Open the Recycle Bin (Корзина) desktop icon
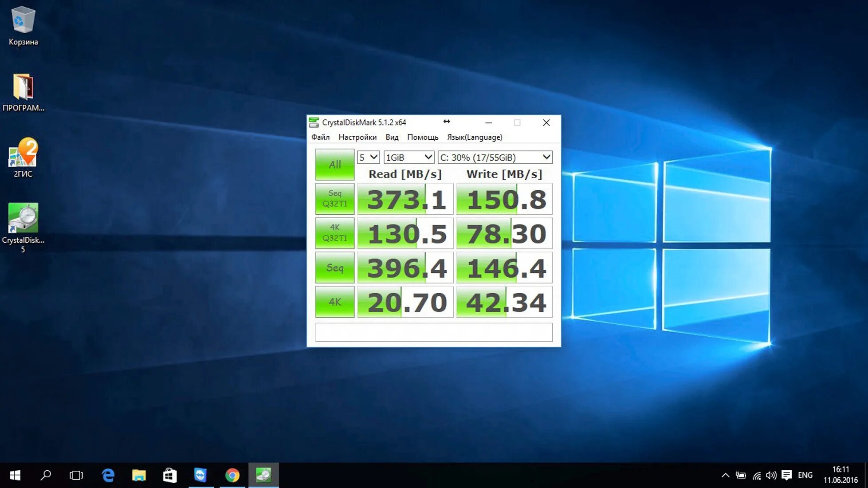868x488 pixels. 23,21
